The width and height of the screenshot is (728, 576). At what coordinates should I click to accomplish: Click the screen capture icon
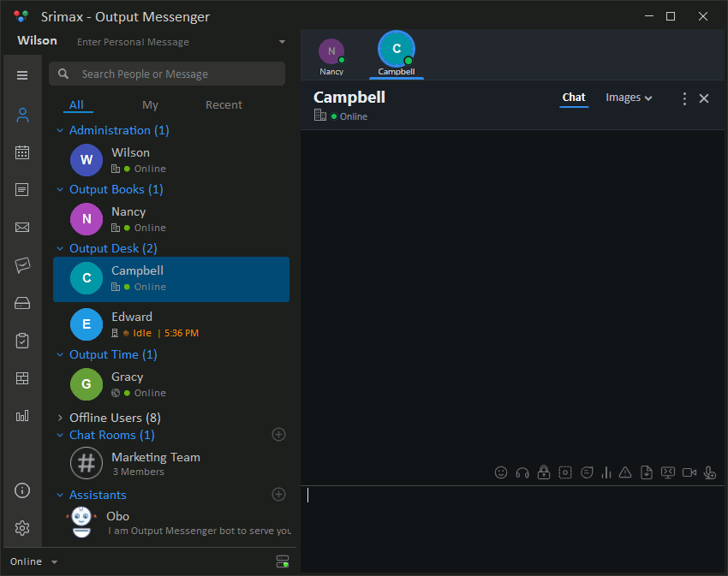(565, 472)
